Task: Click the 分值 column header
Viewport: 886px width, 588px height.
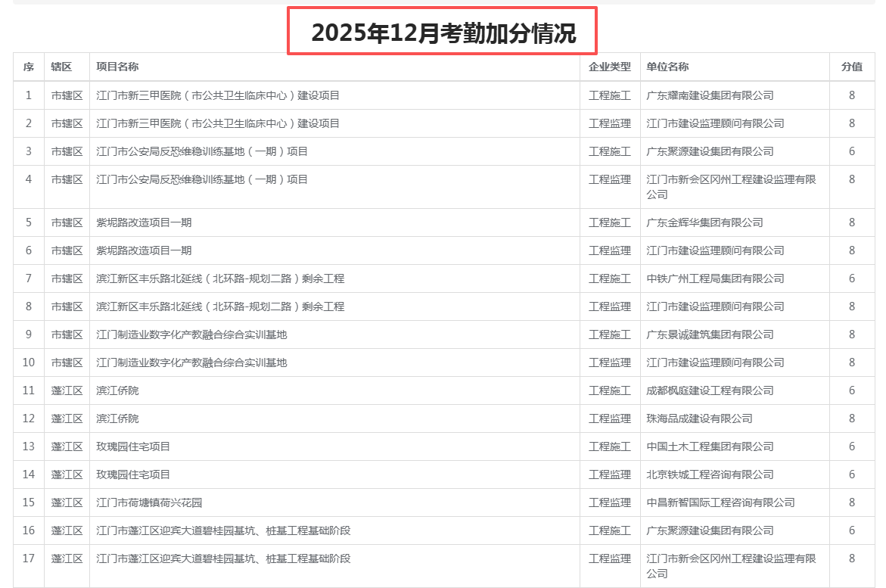Action: (x=851, y=67)
